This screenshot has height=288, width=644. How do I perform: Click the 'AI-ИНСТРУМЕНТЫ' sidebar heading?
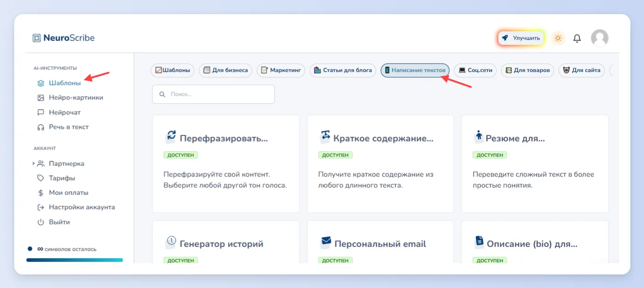(x=55, y=68)
